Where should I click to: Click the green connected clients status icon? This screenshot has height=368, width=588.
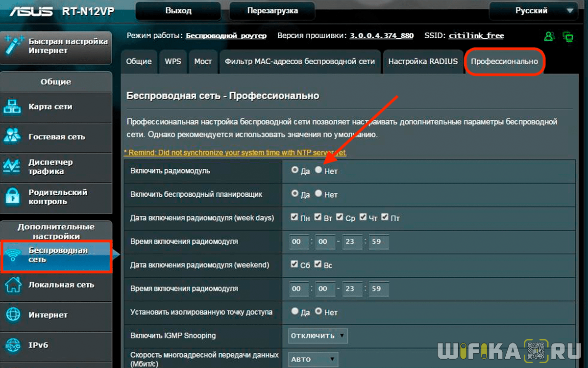tap(549, 36)
